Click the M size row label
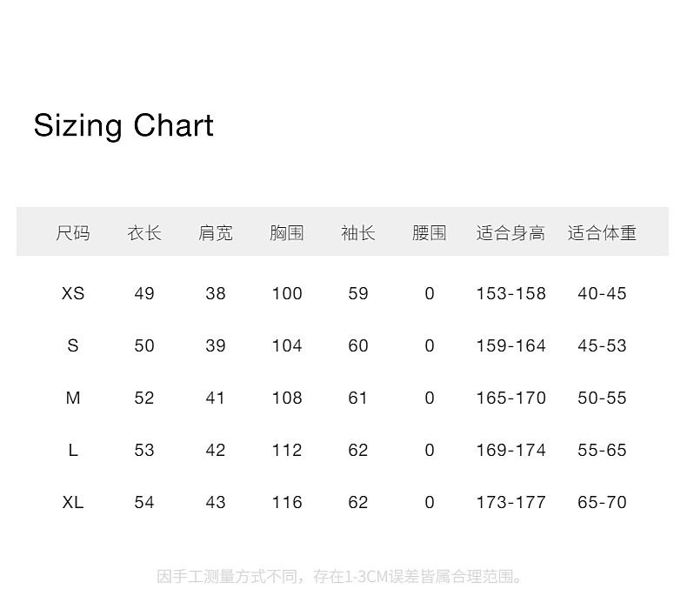 (73, 398)
